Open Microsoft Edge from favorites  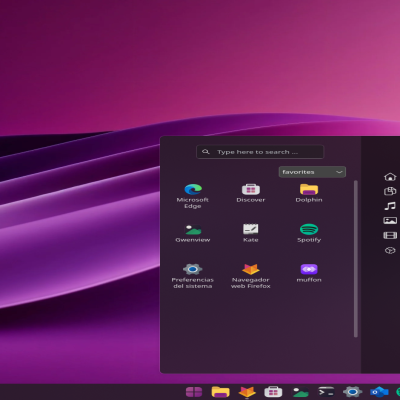[193, 196]
